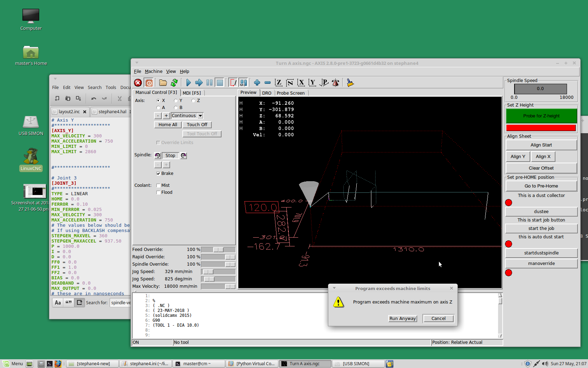Click Cancel in the limits dialog
The width and height of the screenshot is (588, 368).
[438, 319]
